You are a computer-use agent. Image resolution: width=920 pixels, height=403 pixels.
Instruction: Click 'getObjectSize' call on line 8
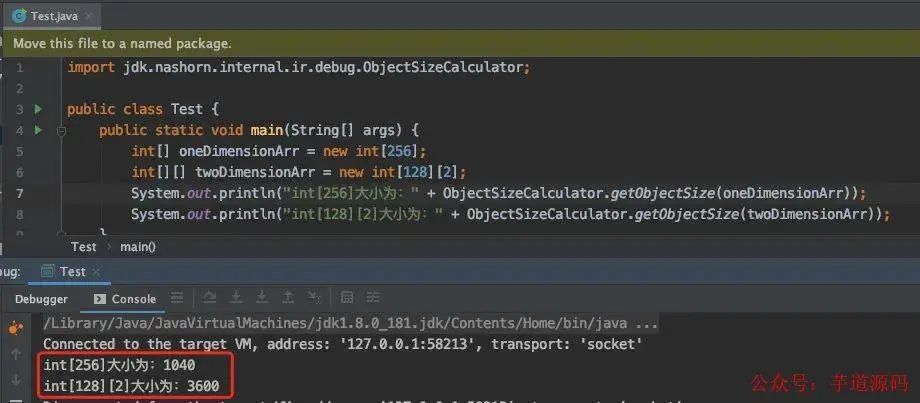coord(686,214)
